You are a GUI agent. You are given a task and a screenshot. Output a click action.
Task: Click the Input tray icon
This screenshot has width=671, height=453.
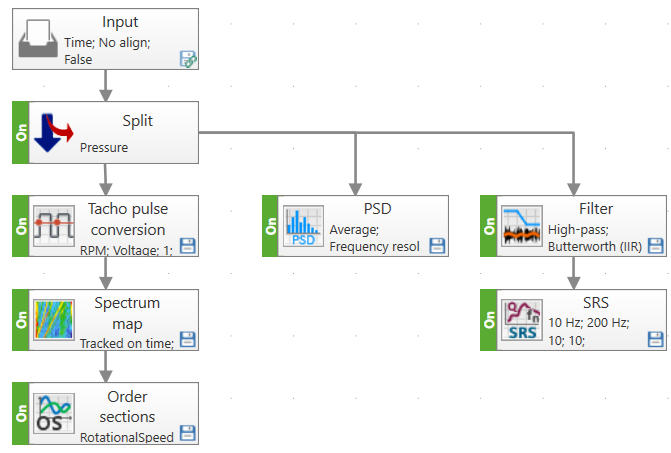click(x=39, y=39)
